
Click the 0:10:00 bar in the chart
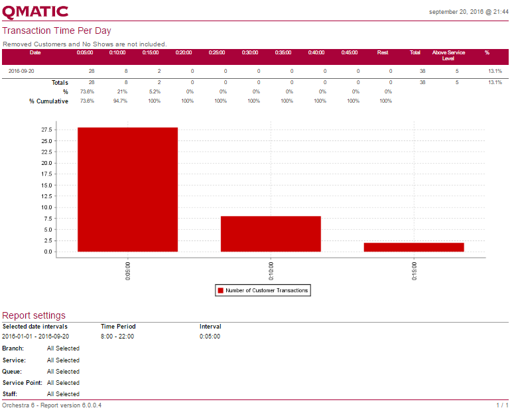(271, 233)
